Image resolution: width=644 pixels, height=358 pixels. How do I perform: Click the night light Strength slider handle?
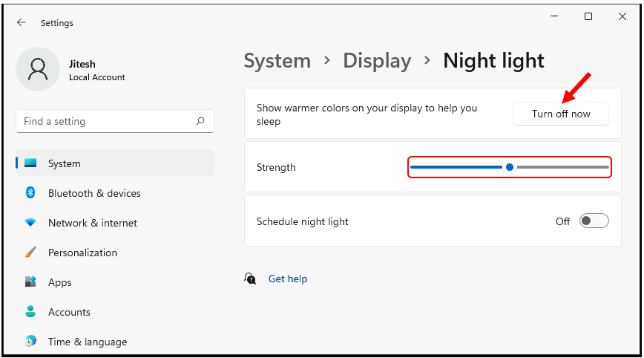pos(510,167)
